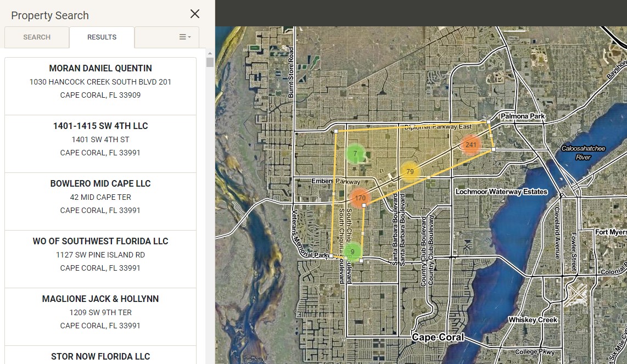
Task: Click the green cluster marker labeled 7
Action: 355,153
